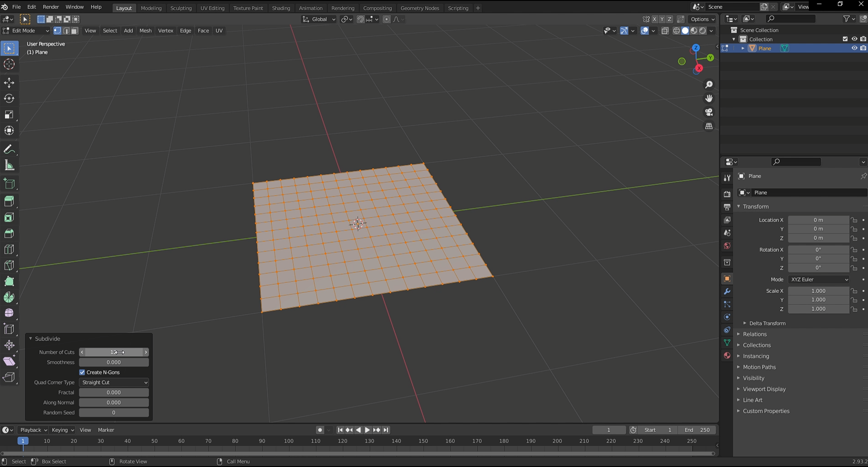Click the pan view hand icon
This screenshot has width=868, height=467.
(709, 99)
